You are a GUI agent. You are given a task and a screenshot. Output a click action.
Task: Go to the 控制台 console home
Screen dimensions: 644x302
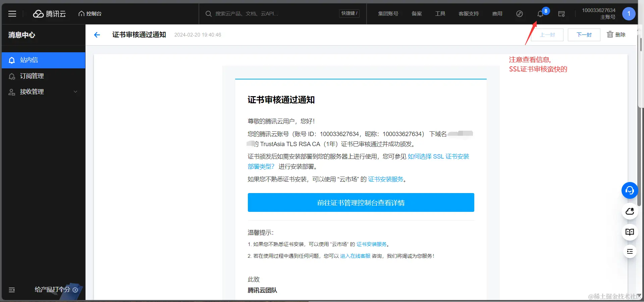pos(90,14)
